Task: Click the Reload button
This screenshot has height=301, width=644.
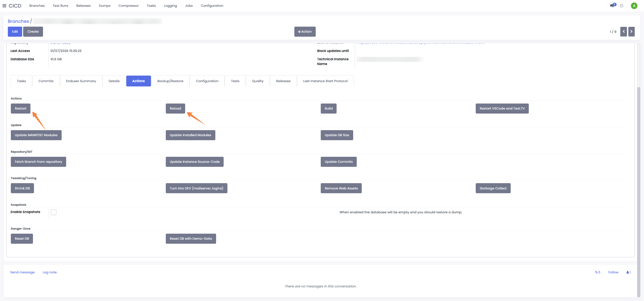Action: click(x=175, y=109)
